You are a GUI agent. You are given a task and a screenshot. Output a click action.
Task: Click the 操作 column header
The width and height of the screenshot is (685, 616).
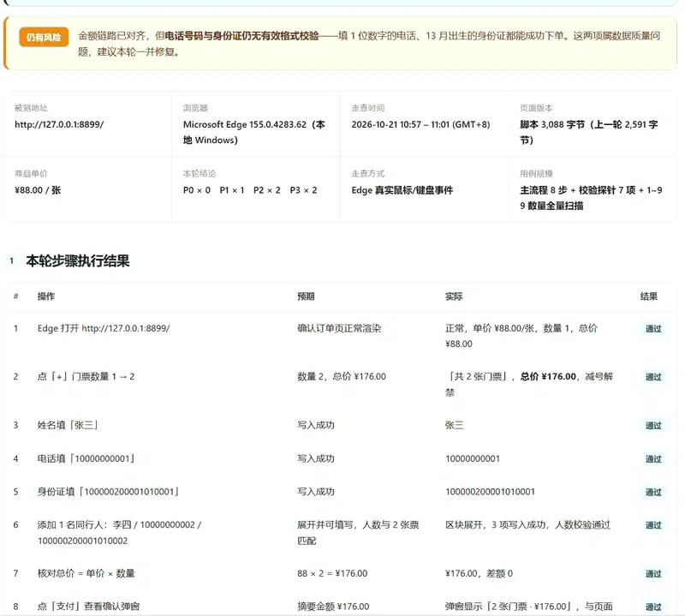[x=46, y=296]
